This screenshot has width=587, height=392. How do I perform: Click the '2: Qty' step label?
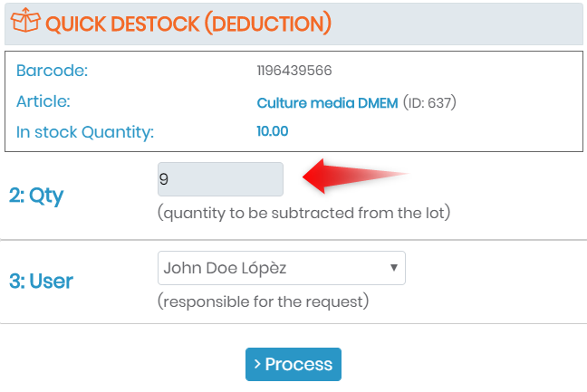(36, 196)
